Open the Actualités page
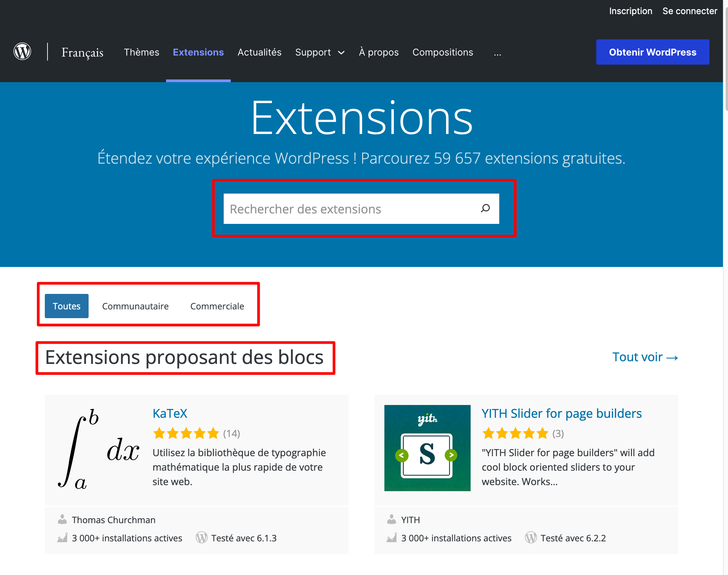 (x=259, y=52)
